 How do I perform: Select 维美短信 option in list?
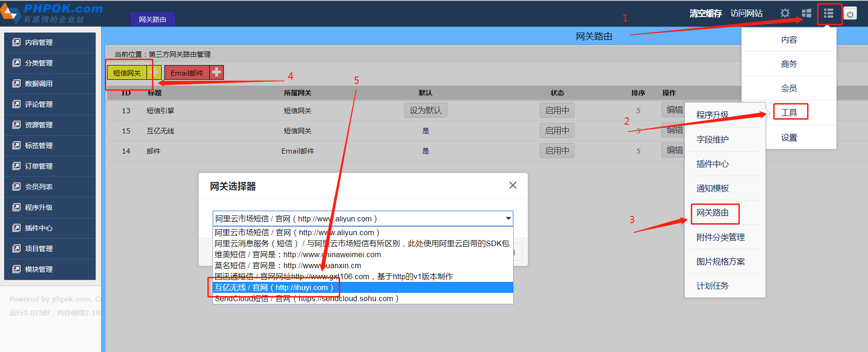point(363,254)
